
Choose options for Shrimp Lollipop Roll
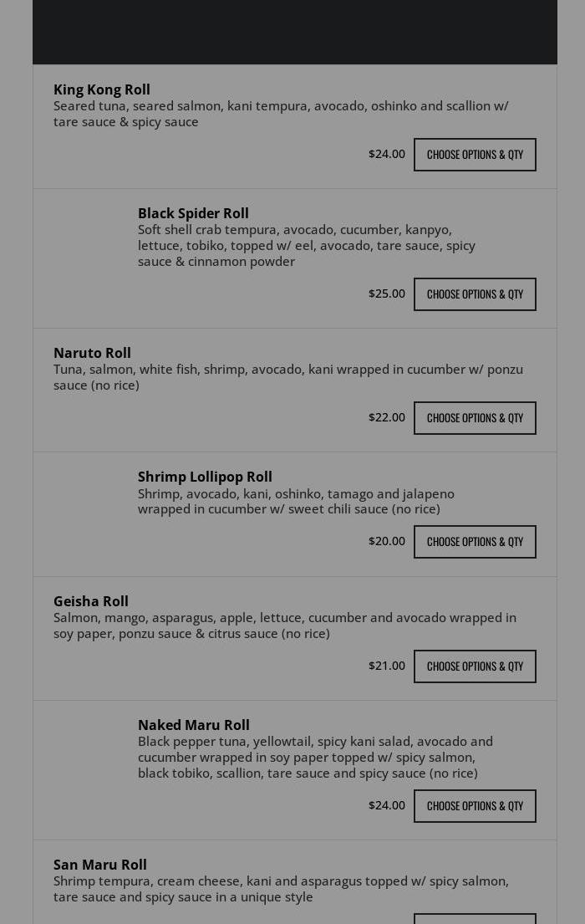(x=475, y=542)
